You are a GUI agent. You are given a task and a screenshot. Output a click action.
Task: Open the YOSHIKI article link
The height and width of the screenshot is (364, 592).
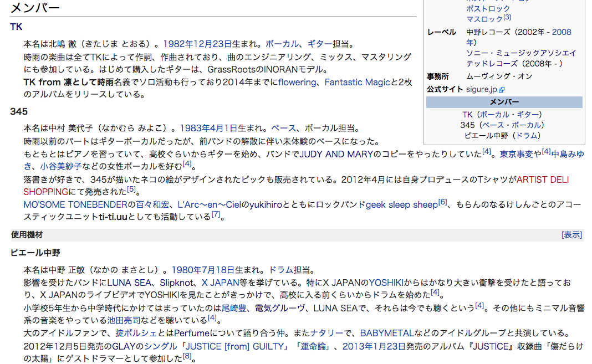[x=386, y=283]
